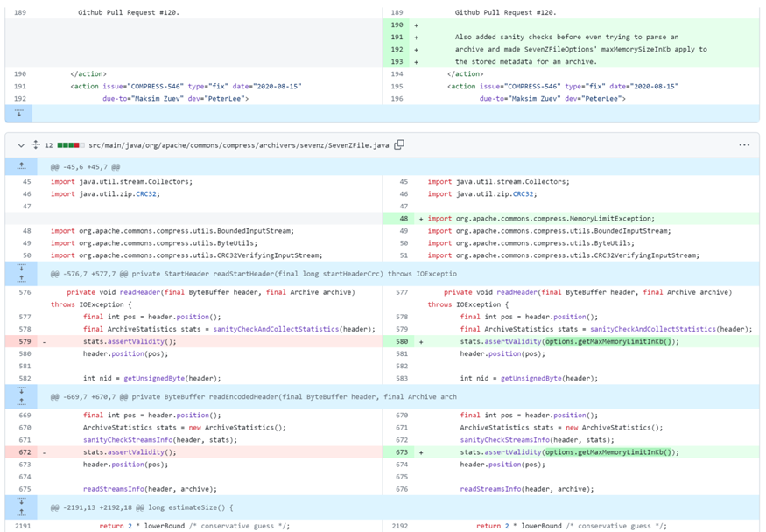Click left line number 669
Viewport: 766px width, 532px height.
tap(25, 416)
